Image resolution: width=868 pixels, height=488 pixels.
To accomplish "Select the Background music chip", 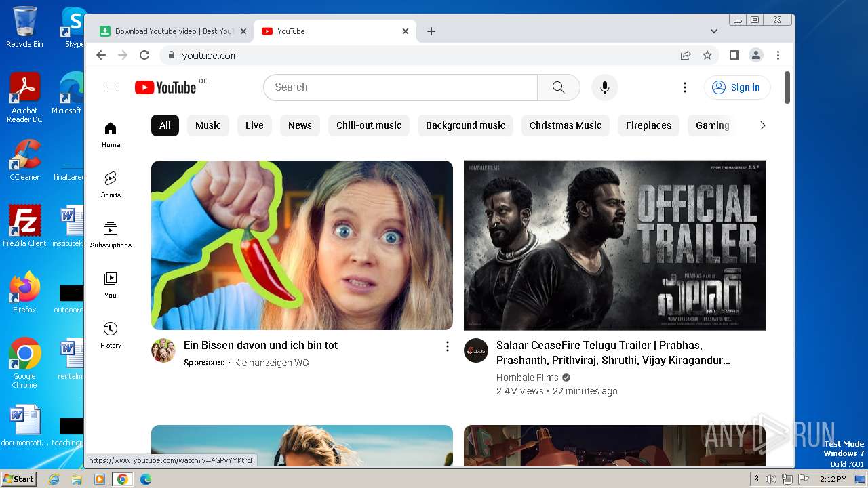I will tap(465, 125).
